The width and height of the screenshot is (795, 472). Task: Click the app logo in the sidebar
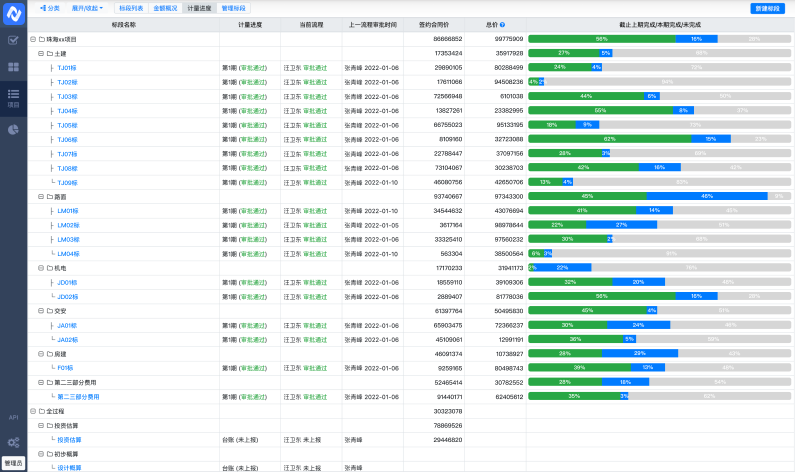(13, 13)
